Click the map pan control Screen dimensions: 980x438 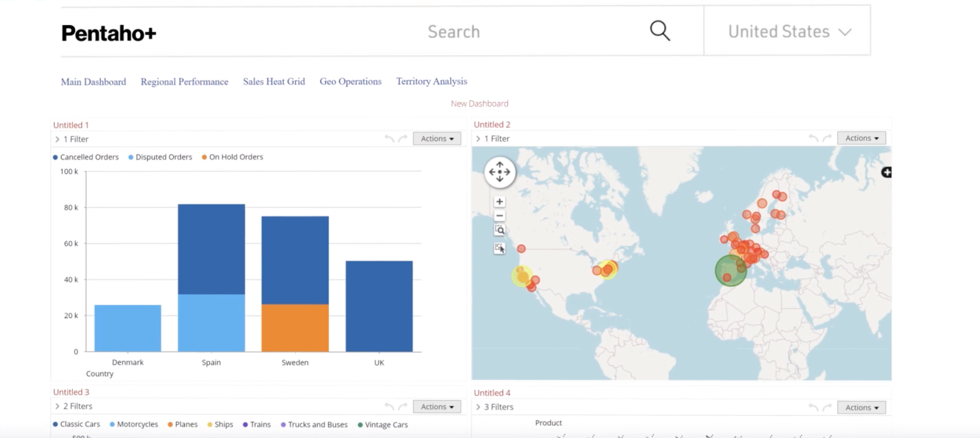[499, 172]
